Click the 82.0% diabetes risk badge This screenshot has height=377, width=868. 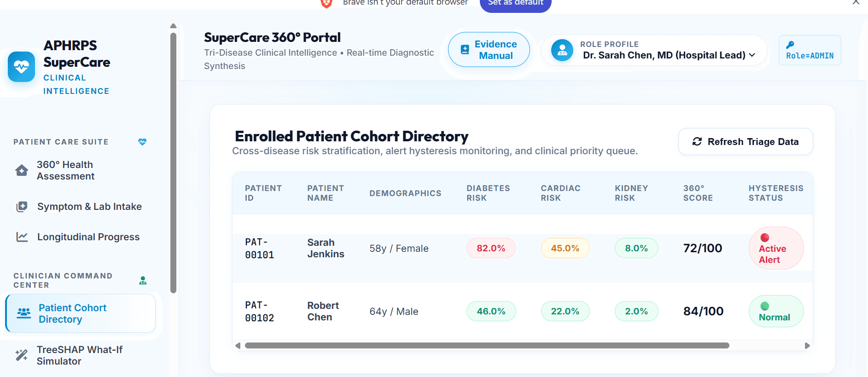[x=491, y=248]
